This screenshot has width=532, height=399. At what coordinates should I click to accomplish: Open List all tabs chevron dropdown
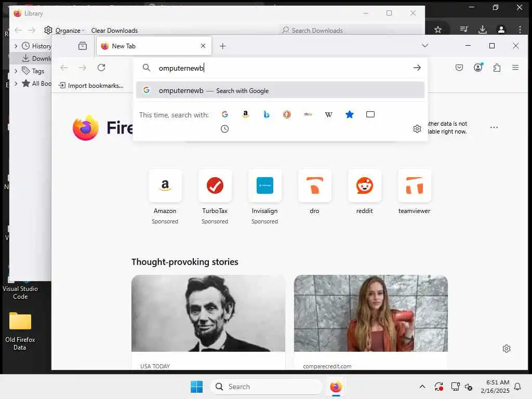coord(425,46)
